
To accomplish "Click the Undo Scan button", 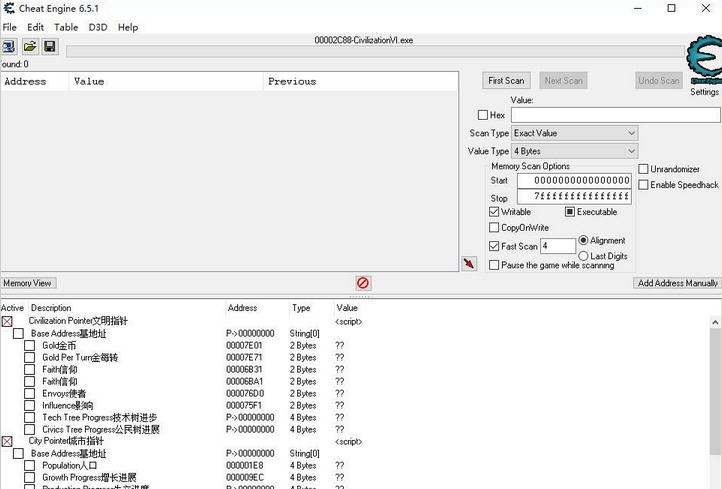I will [658, 81].
